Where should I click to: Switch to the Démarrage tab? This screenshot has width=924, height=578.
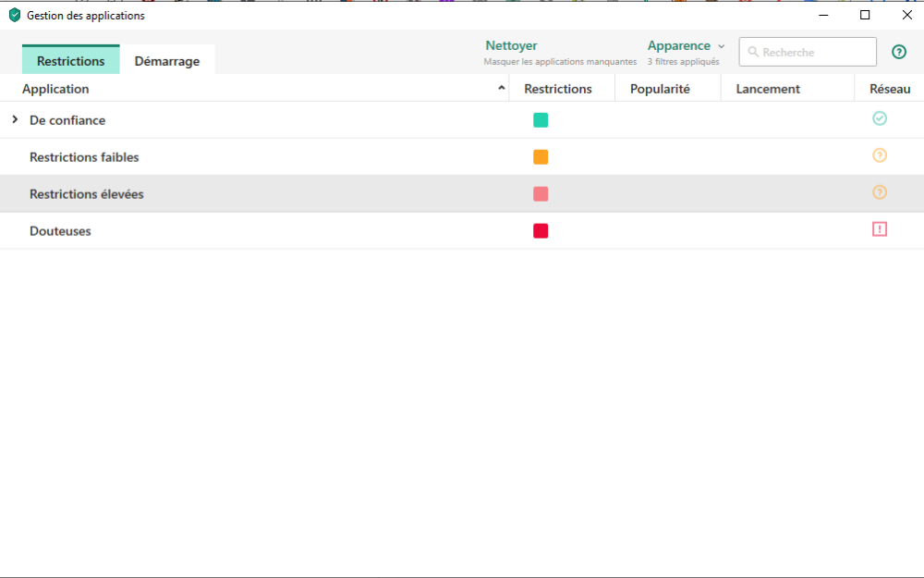[x=166, y=60]
